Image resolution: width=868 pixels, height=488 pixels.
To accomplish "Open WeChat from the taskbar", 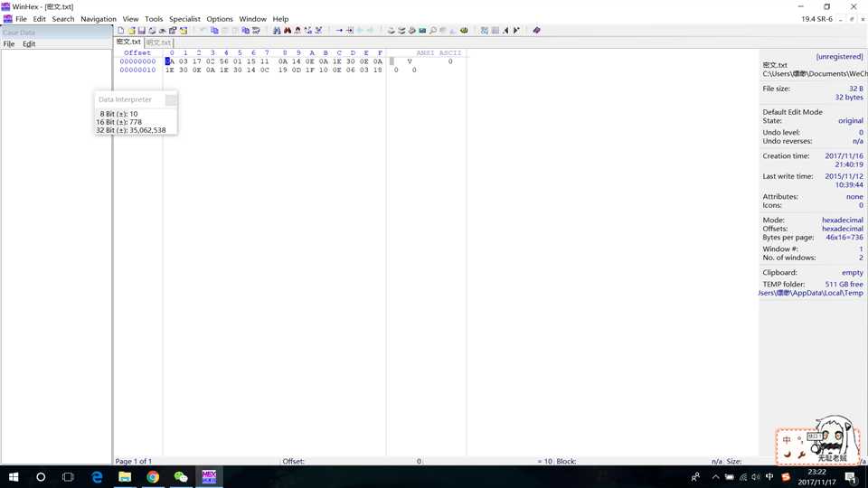I will coord(181,476).
